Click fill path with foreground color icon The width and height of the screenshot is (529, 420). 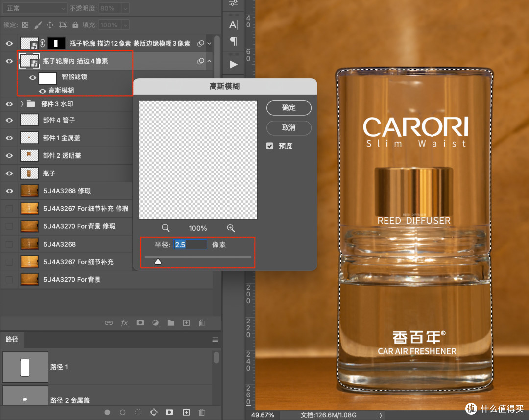(107, 412)
